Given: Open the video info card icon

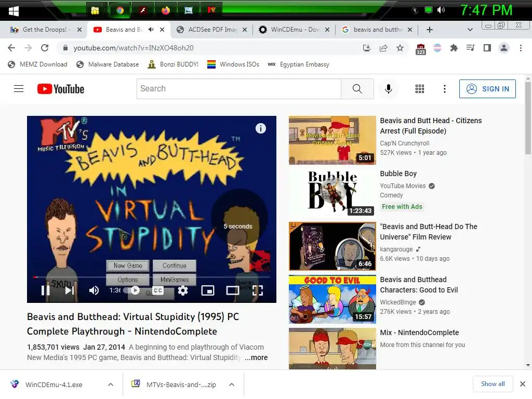Looking at the screenshot, I should tap(261, 128).
